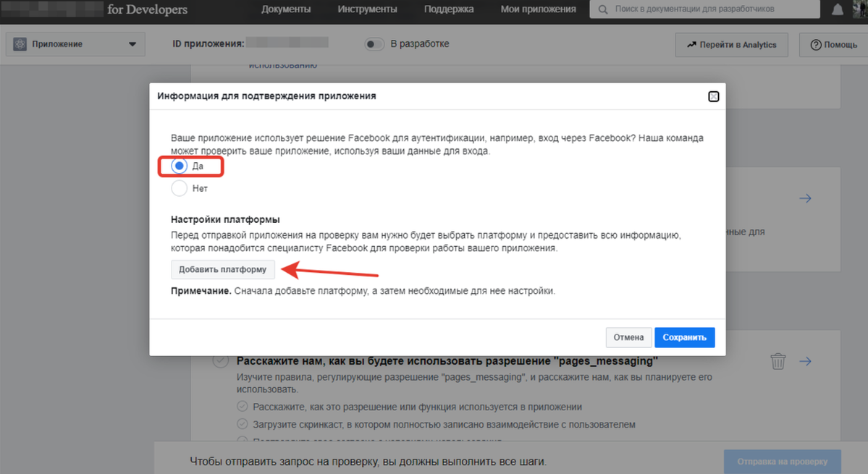Open the 'Мои приложения' menu

pos(538,9)
